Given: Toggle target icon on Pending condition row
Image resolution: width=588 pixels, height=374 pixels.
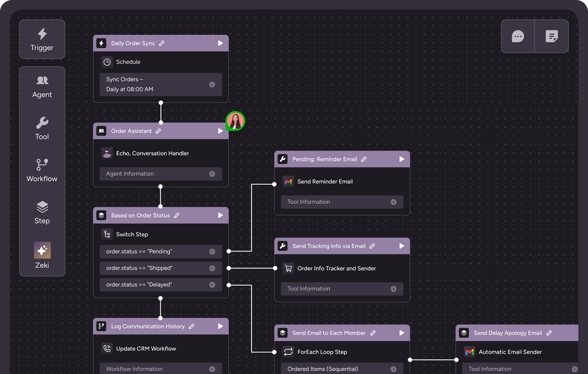Looking at the screenshot, I should 212,252.
